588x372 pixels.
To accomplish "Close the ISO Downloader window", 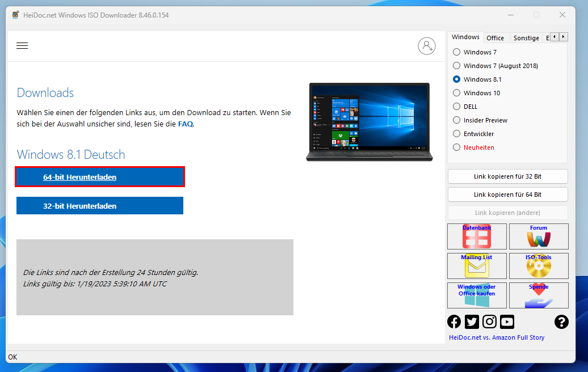I will point(562,15).
